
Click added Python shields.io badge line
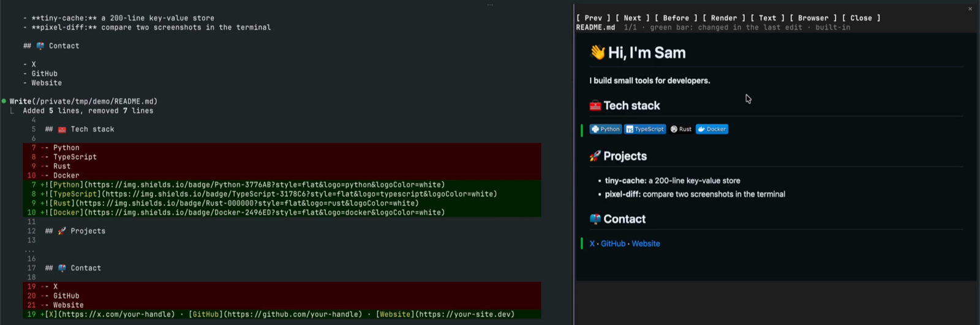(x=282, y=185)
